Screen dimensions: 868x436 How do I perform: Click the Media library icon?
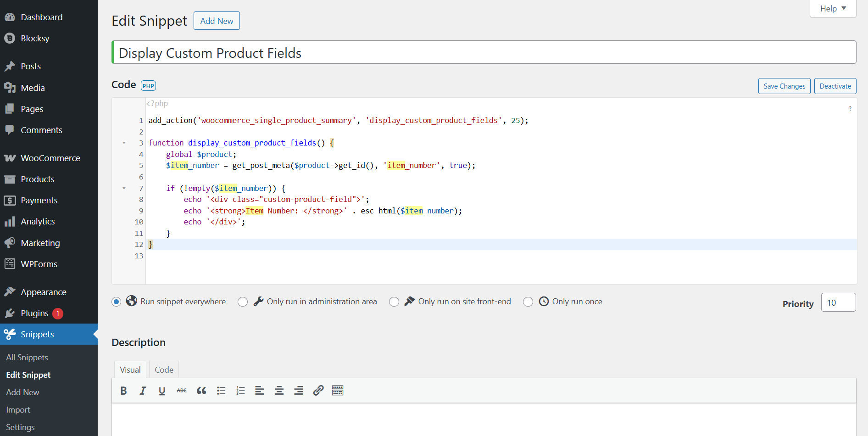10,88
